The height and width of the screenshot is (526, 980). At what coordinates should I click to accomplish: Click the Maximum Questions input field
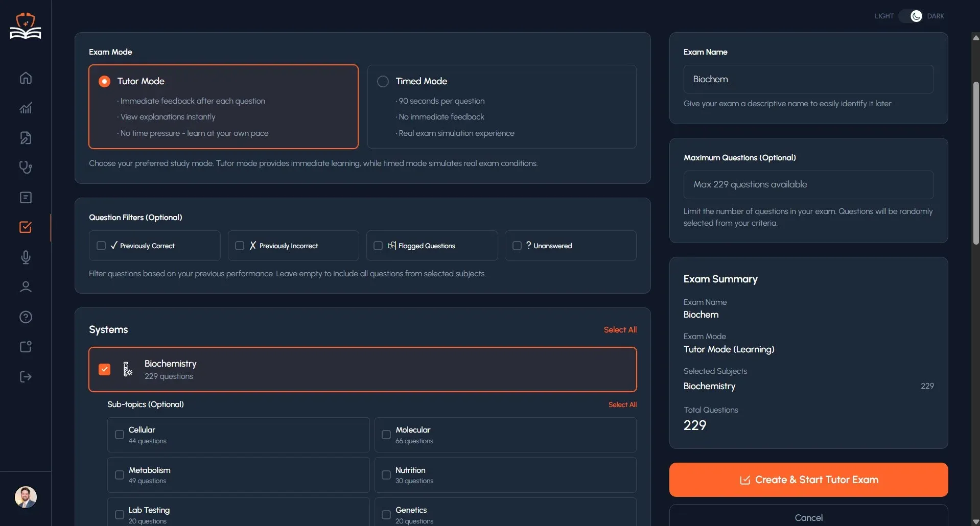click(x=808, y=184)
